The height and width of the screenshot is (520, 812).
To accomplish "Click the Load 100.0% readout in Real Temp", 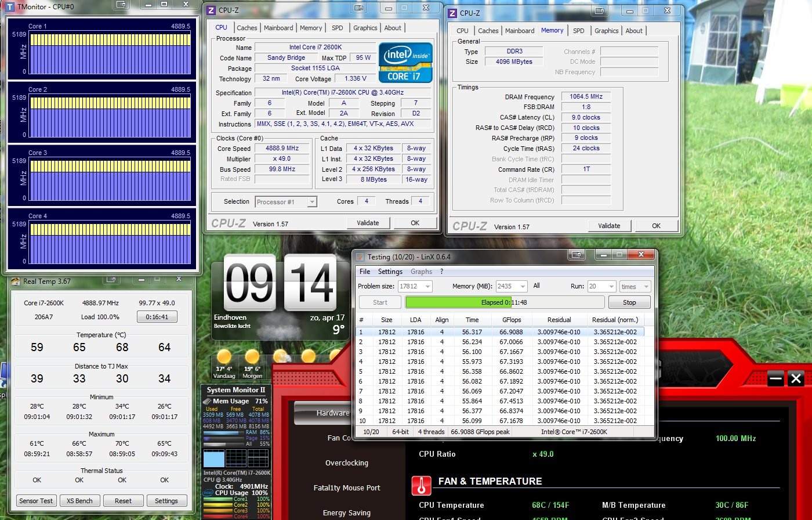I will tap(100, 317).
